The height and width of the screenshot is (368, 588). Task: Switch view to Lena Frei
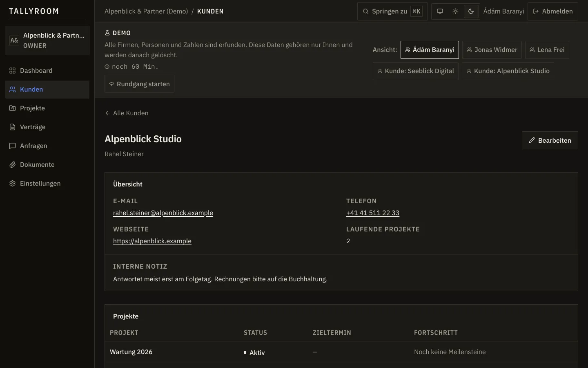pos(547,50)
